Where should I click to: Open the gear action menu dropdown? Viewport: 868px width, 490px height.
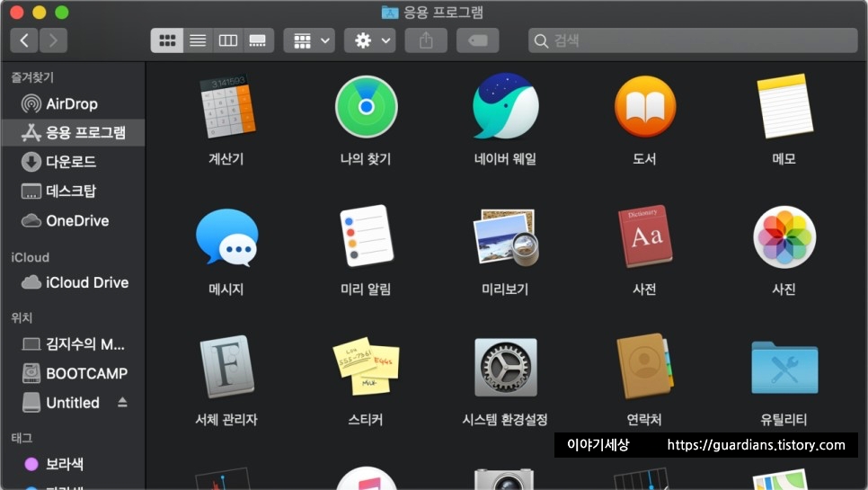tap(370, 40)
